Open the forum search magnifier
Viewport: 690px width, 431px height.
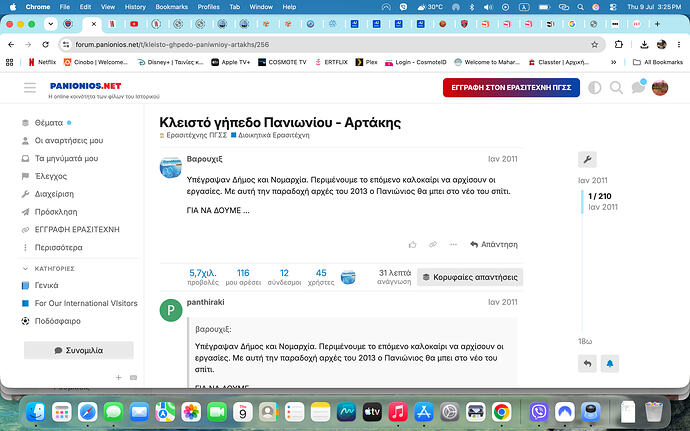click(x=616, y=88)
